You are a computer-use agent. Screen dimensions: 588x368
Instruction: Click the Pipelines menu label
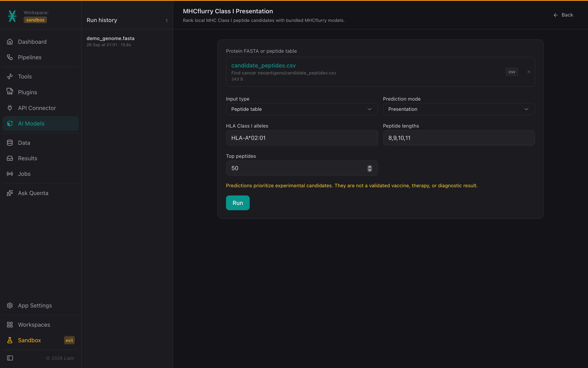click(x=30, y=57)
